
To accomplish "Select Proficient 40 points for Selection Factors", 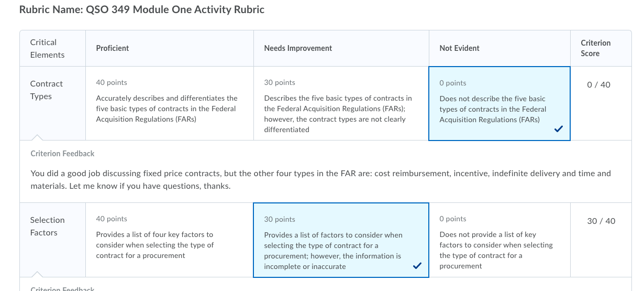I will 170,240.
